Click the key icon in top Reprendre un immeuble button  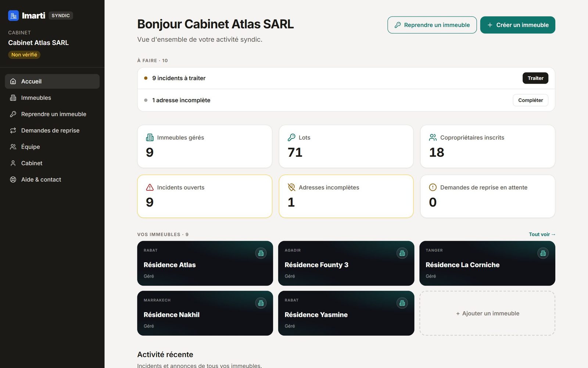[398, 25]
